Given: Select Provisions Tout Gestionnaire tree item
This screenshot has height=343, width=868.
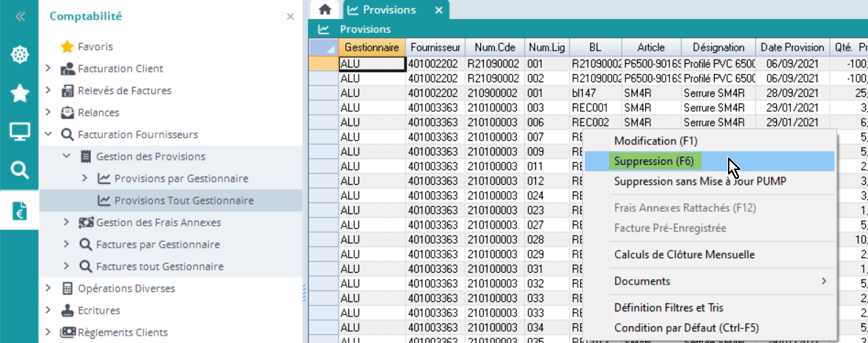Looking at the screenshot, I should (x=184, y=201).
